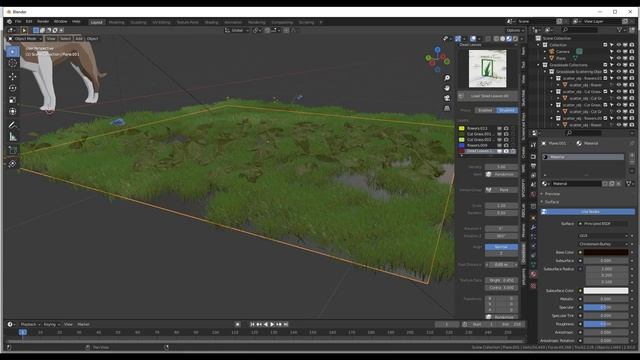Open the Material properties tab icon
Viewport: 640px width, 360px height.
[x=533, y=275]
